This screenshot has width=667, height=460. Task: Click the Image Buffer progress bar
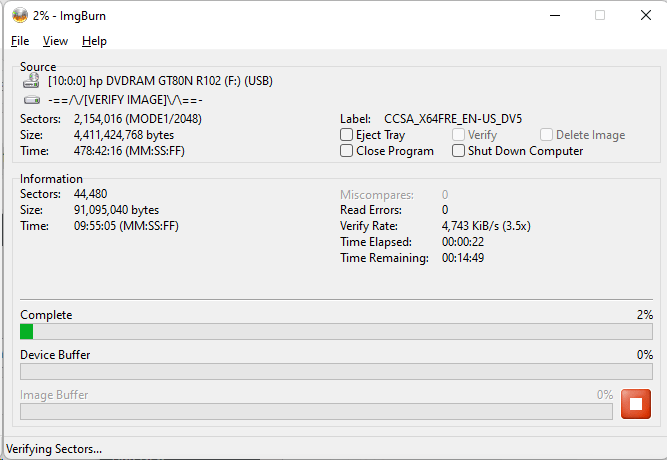(316, 411)
